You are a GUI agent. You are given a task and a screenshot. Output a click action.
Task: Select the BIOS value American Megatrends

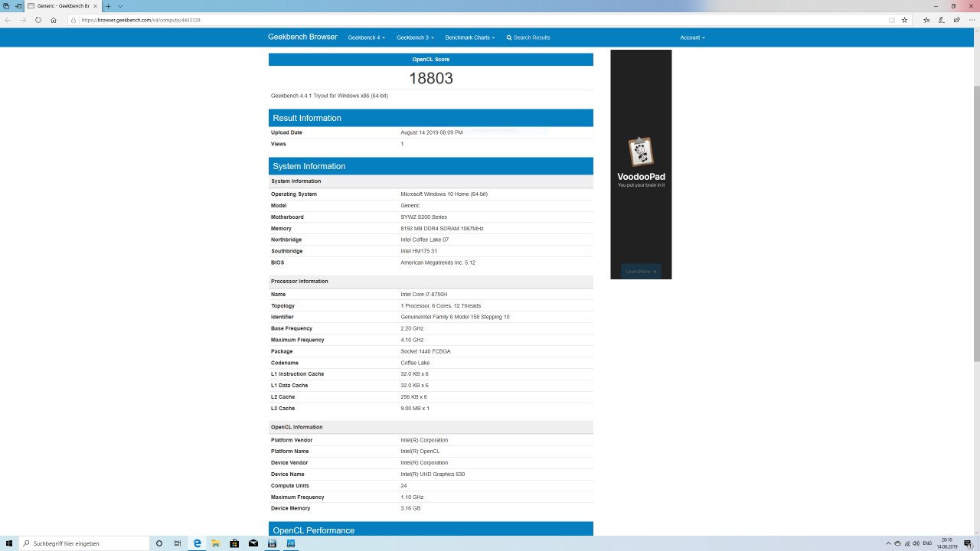(438, 262)
